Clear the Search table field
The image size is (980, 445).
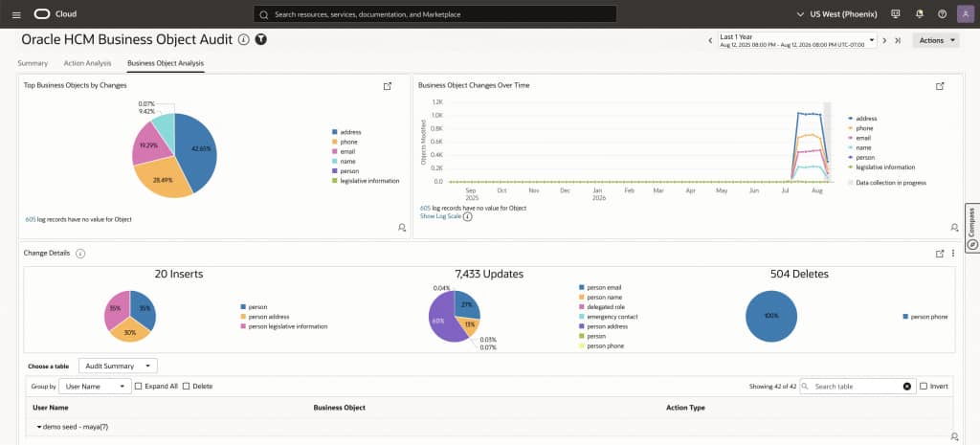907,387
